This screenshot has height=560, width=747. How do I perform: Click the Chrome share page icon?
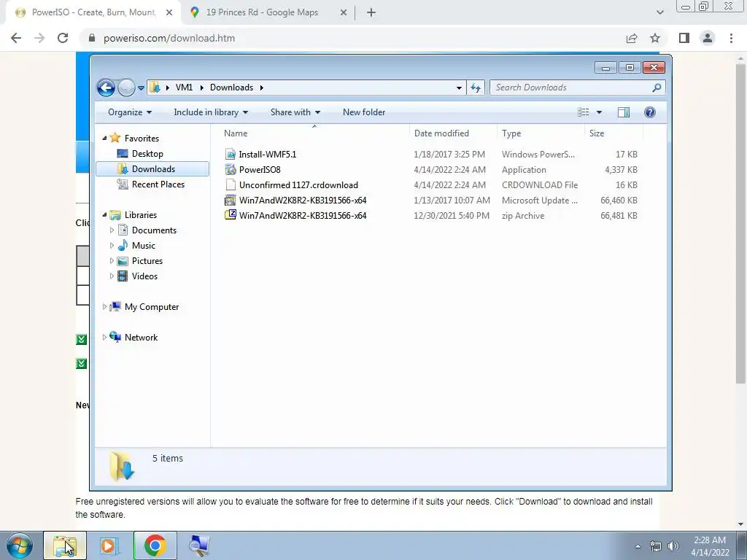pyautogui.click(x=632, y=38)
